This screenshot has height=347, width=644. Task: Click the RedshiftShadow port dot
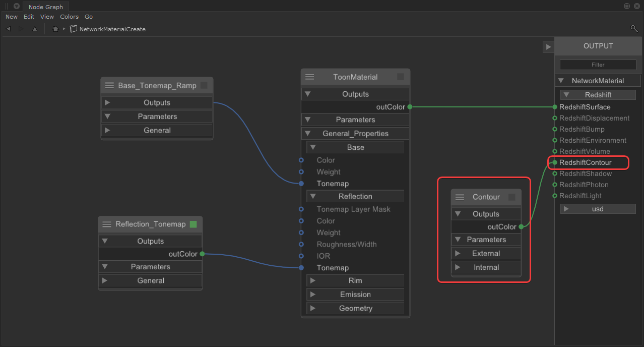pyautogui.click(x=555, y=173)
